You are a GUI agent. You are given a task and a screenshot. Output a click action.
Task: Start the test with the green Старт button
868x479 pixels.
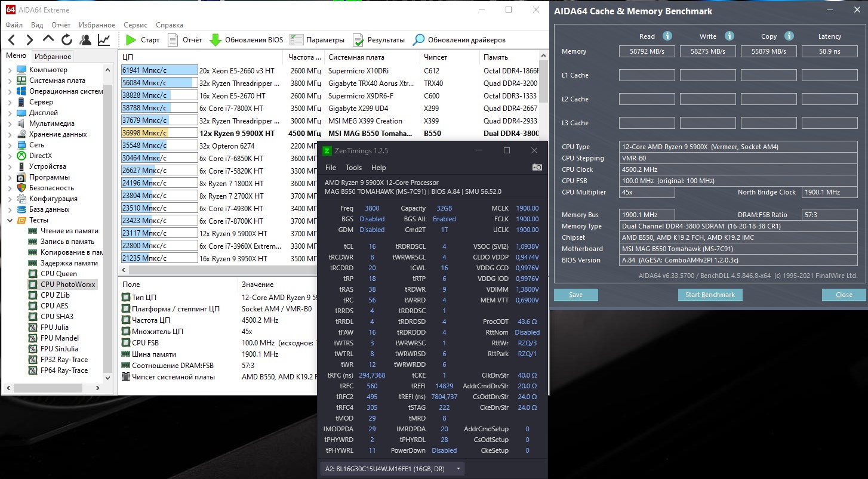click(143, 40)
